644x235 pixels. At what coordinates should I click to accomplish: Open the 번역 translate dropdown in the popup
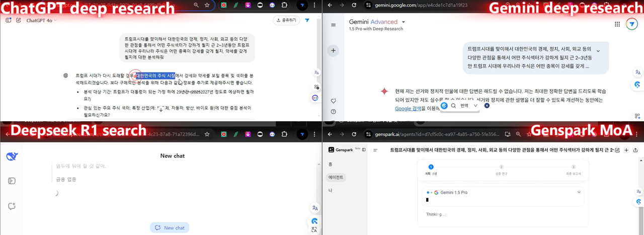[x=475, y=106]
